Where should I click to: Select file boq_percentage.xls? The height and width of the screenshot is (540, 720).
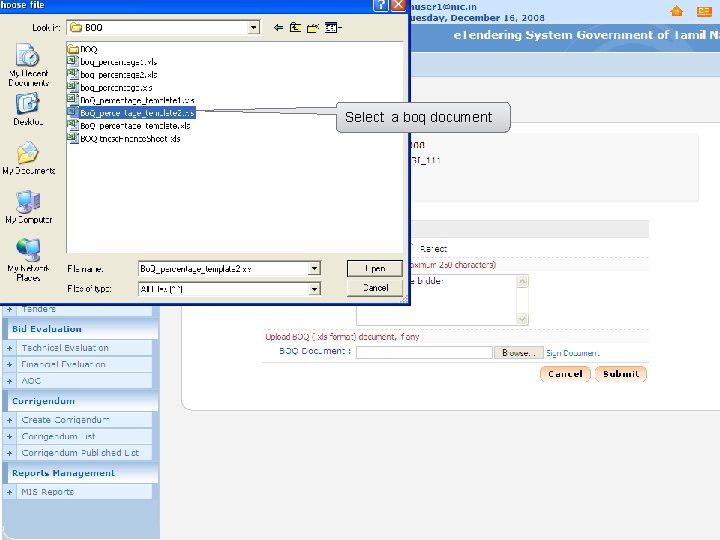(110, 87)
